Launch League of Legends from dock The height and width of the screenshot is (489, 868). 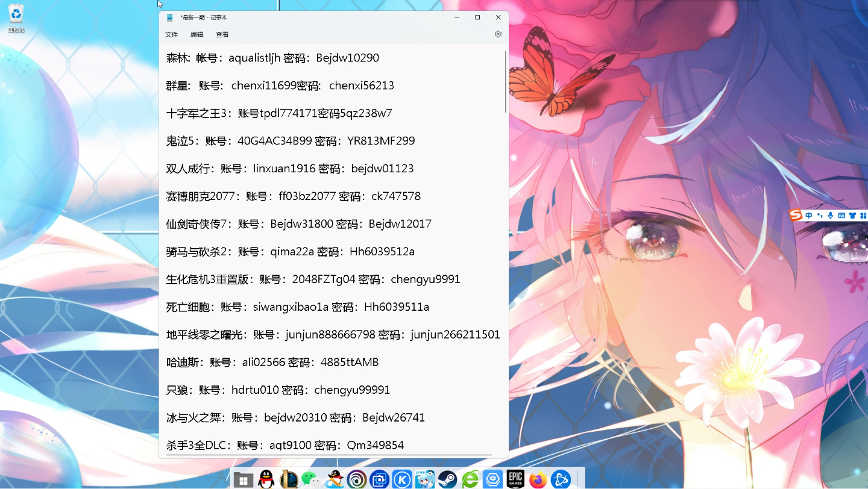coord(289,479)
